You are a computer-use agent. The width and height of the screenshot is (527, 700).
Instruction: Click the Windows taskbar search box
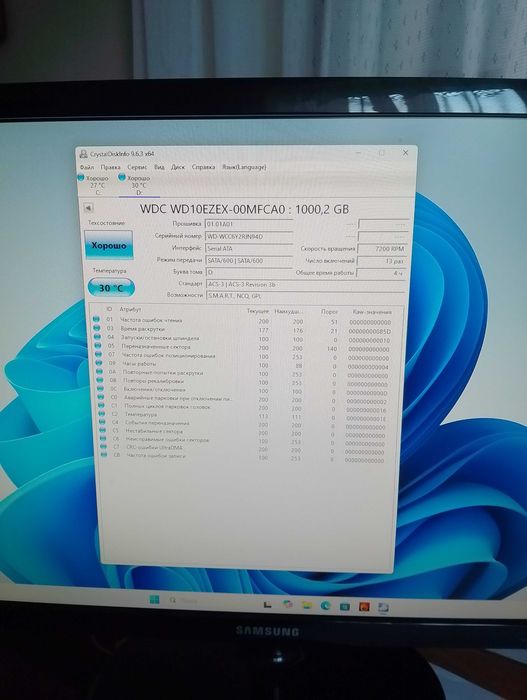click(x=184, y=600)
